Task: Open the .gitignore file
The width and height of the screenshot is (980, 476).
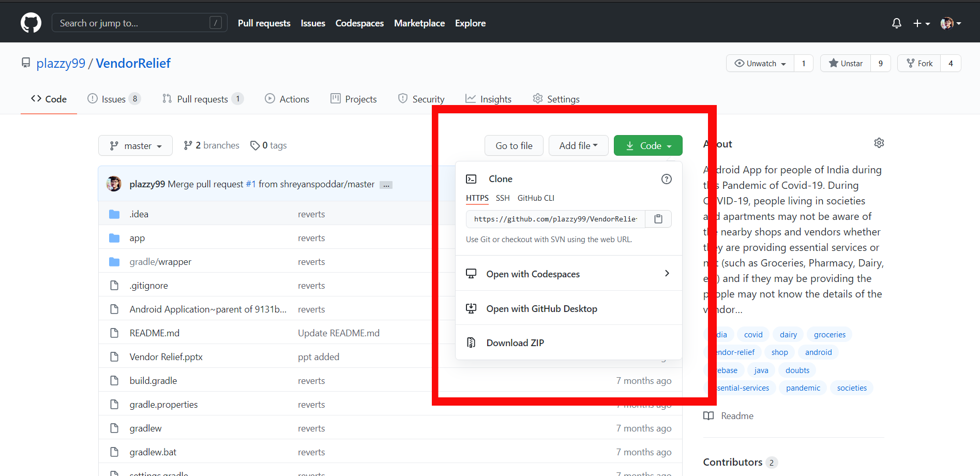Action: [x=148, y=286]
